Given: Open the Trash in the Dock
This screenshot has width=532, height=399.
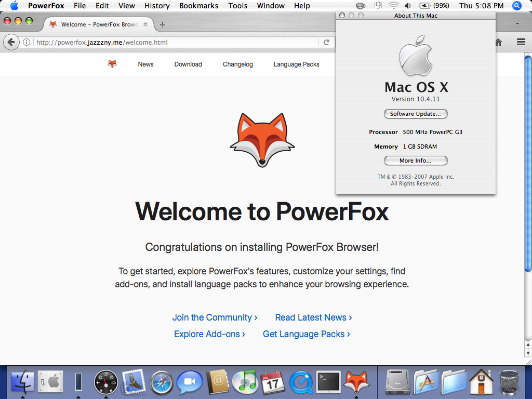Looking at the screenshot, I should (x=509, y=382).
